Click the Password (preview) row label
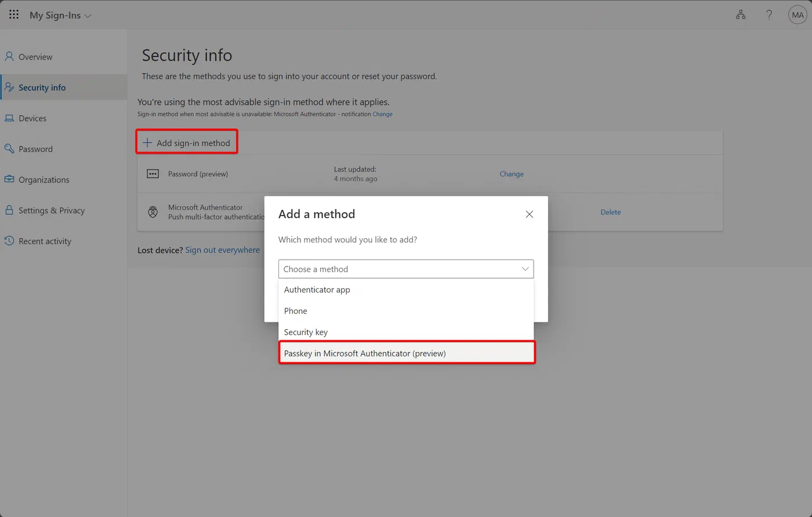812x517 pixels. click(198, 174)
